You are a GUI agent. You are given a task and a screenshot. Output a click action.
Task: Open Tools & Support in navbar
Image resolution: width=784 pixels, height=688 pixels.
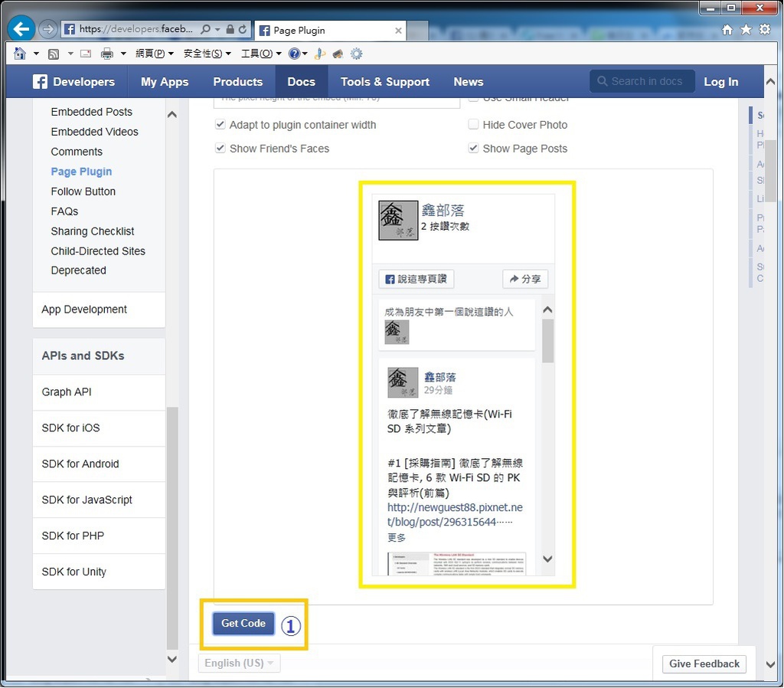[x=384, y=81]
